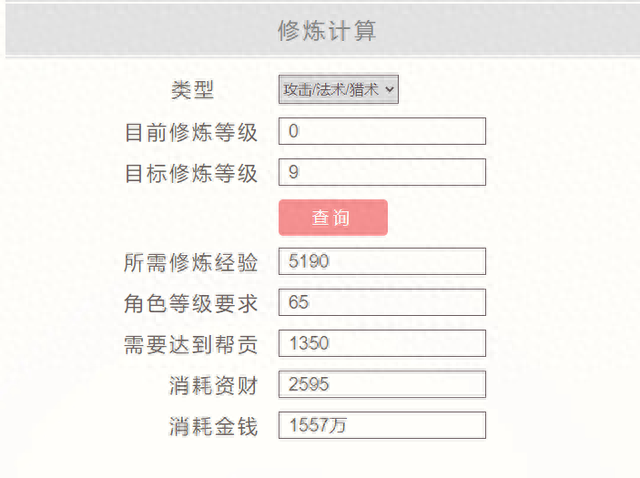Click the 消耗金钱 label
This screenshot has height=478, width=640.
click(x=213, y=427)
